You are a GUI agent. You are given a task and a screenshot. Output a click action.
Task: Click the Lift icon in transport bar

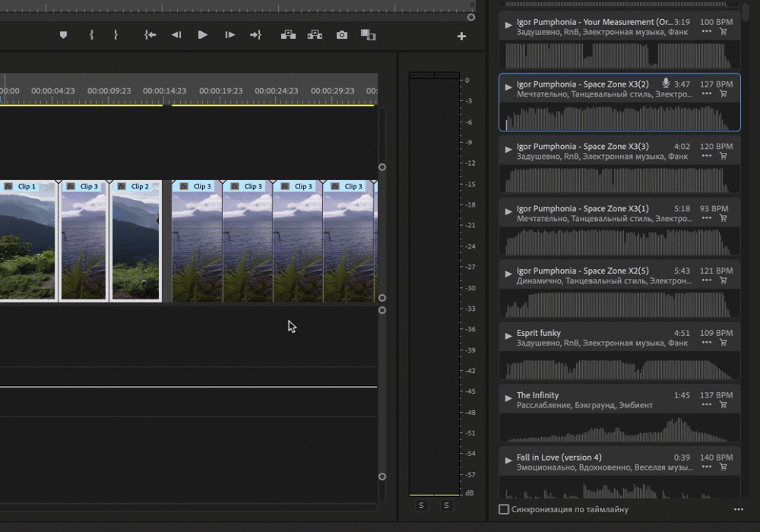[288, 35]
